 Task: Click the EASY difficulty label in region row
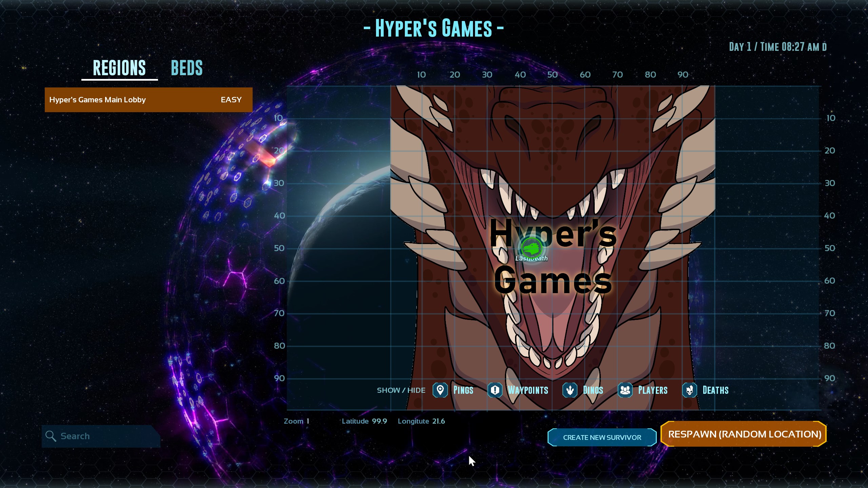point(231,100)
